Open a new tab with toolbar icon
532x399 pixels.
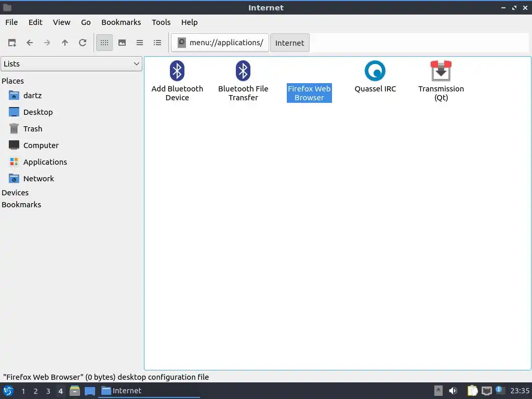click(12, 43)
